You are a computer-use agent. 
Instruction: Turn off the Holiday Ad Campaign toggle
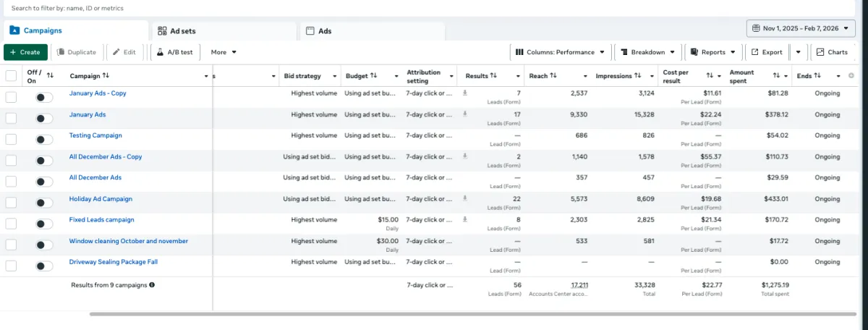tap(44, 203)
